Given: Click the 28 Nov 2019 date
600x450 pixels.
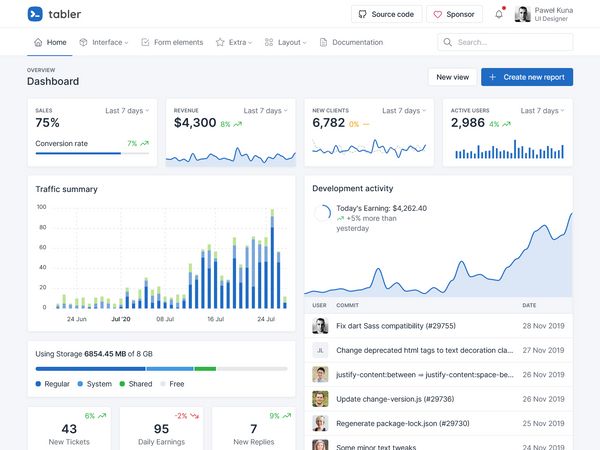Looking at the screenshot, I should pos(543,326).
